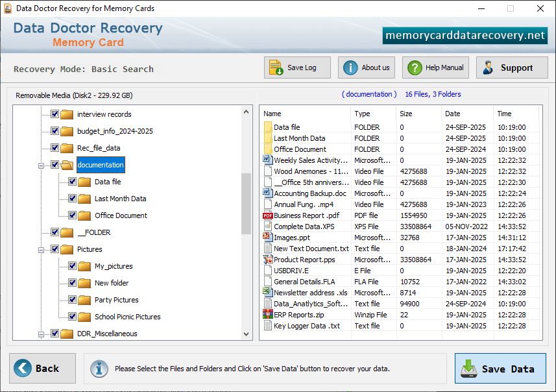This screenshot has width=556, height=392.
Task: Click the Data file folder icon in file list
Action: (x=268, y=127)
